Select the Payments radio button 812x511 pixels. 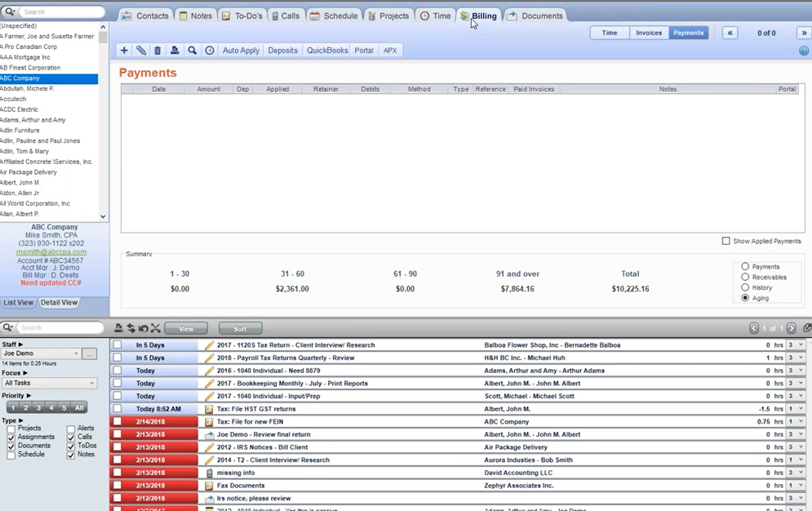(745, 266)
